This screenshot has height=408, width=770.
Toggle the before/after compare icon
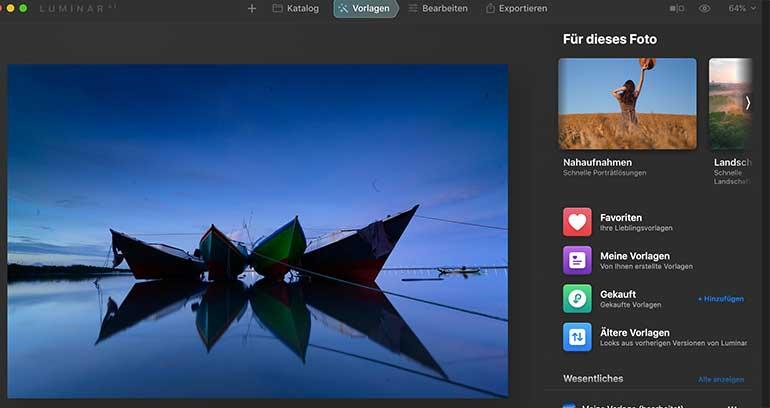tap(677, 8)
